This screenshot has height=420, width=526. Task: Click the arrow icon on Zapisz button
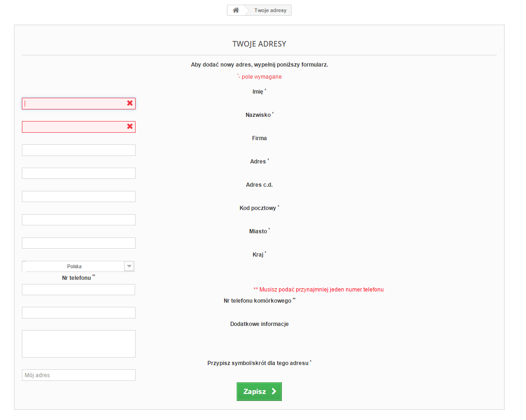274,392
